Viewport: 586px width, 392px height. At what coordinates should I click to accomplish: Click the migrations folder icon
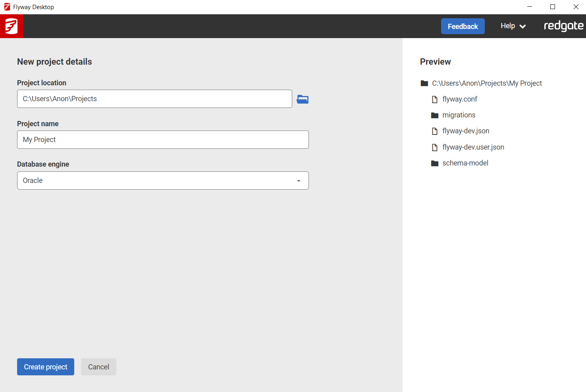[435, 115]
